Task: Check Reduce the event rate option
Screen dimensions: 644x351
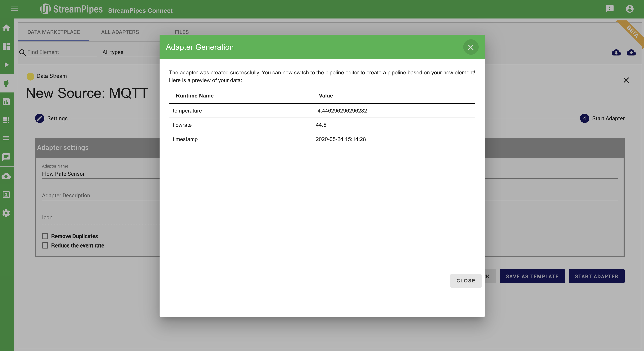Action: coord(45,245)
